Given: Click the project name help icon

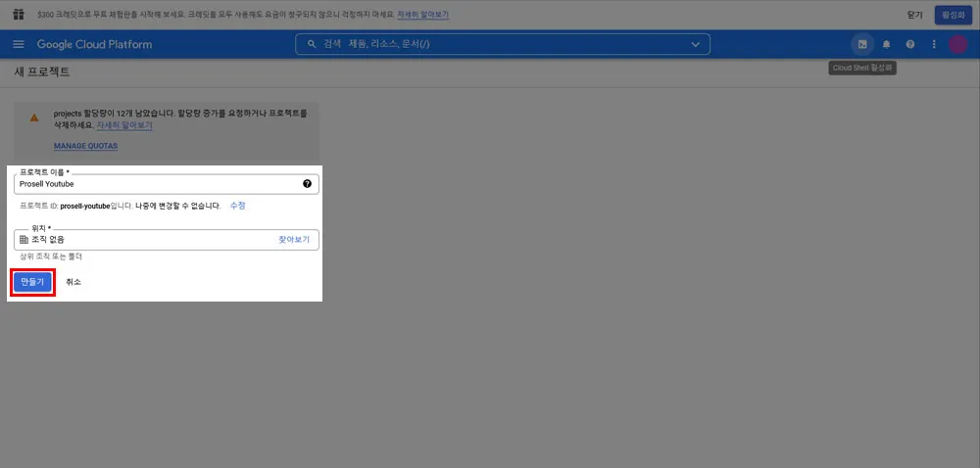Looking at the screenshot, I should coord(307,183).
